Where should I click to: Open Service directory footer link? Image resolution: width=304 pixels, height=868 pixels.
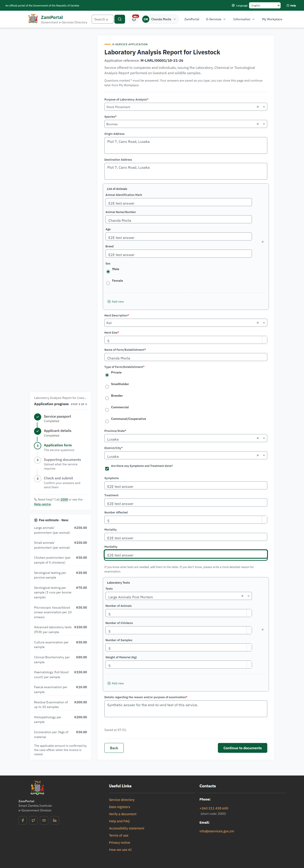[122, 800]
